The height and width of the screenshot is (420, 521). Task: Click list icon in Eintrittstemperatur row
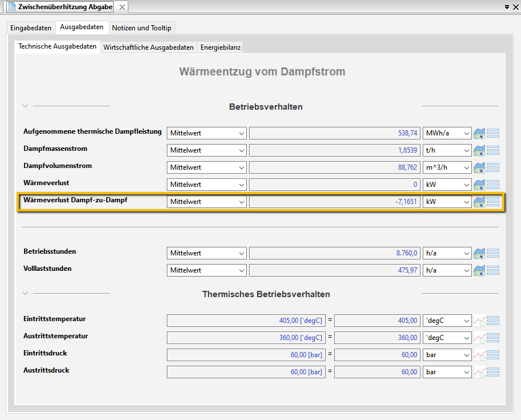(x=493, y=321)
